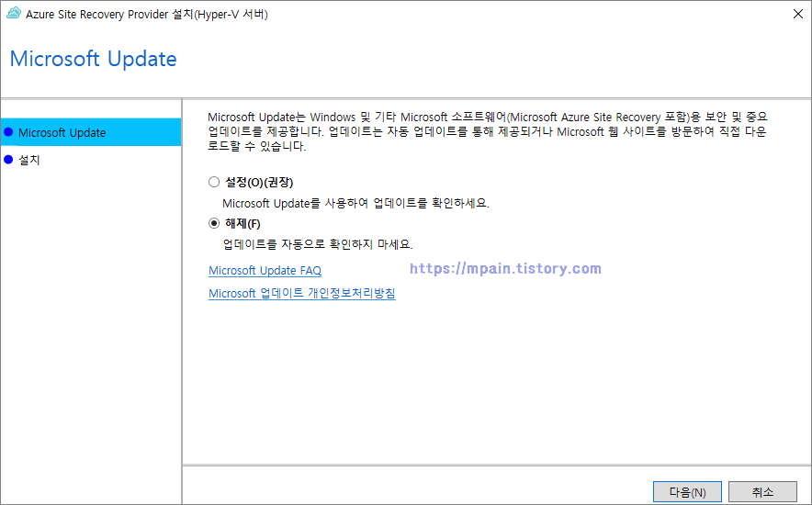The image size is (812, 505).
Task: Click text '업데이트를 자동으로 확인하지 마세요.'
Action: pos(318,243)
